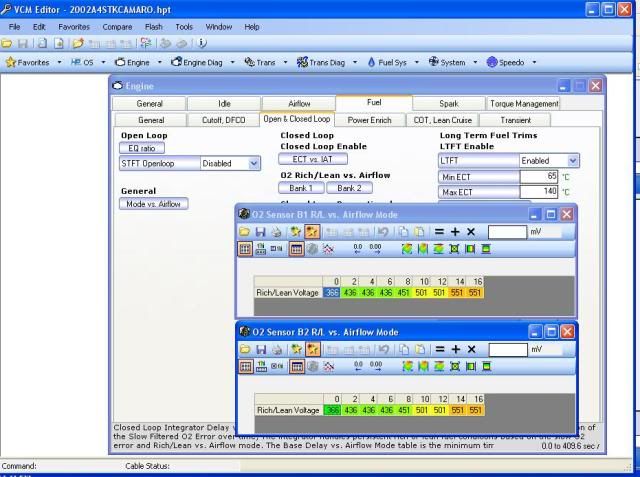The image size is (640, 477).
Task: Switch B1 table to grid view icon
Action: tap(245, 249)
